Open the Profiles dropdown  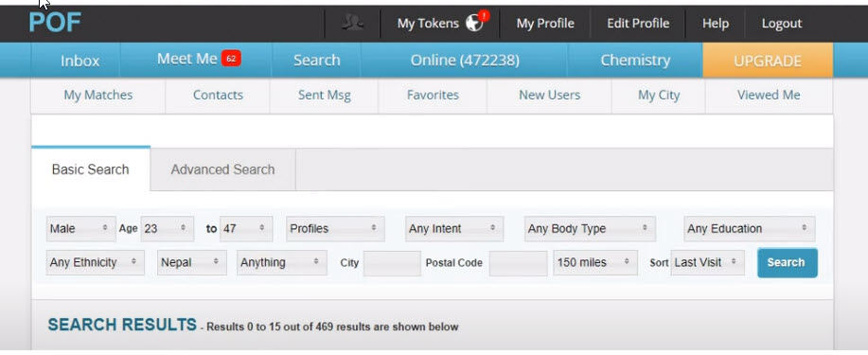(335, 229)
